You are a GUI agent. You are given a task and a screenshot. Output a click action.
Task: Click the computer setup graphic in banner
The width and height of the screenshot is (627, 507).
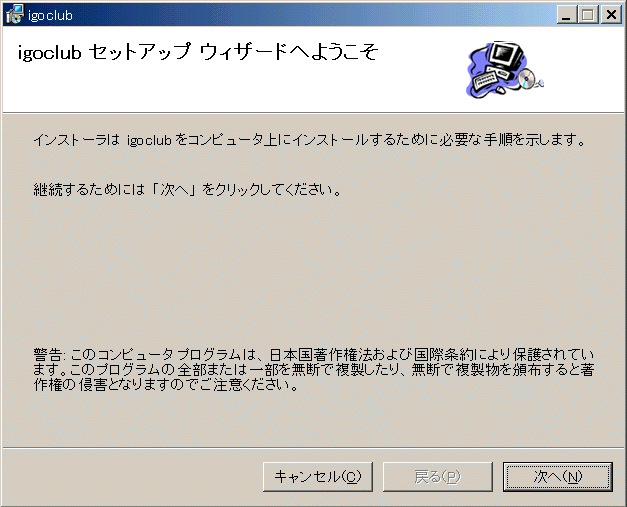pos(505,69)
